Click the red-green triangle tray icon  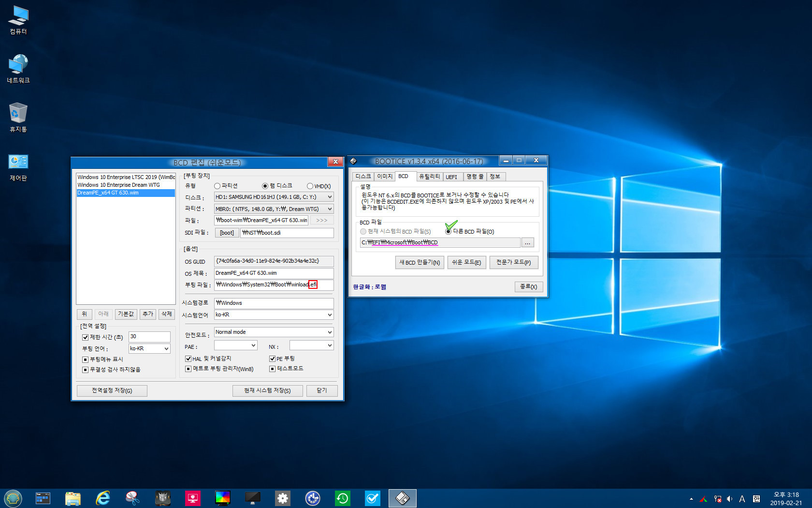click(704, 499)
